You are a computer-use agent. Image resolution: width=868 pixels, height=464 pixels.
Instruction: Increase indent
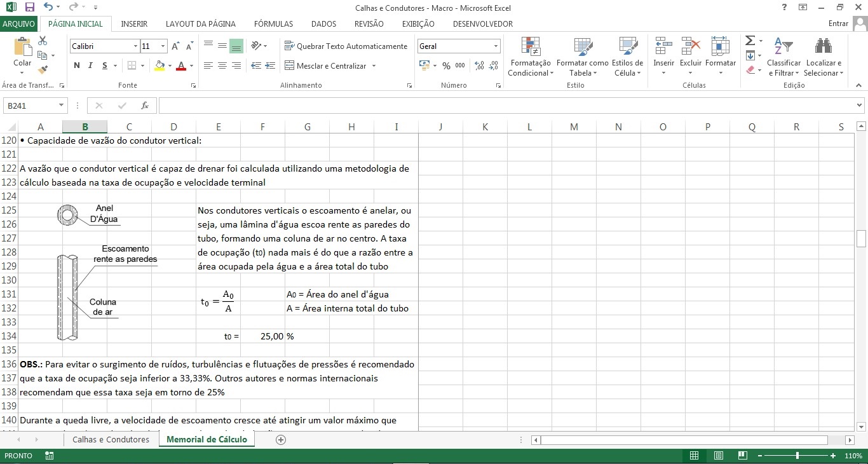click(x=270, y=65)
